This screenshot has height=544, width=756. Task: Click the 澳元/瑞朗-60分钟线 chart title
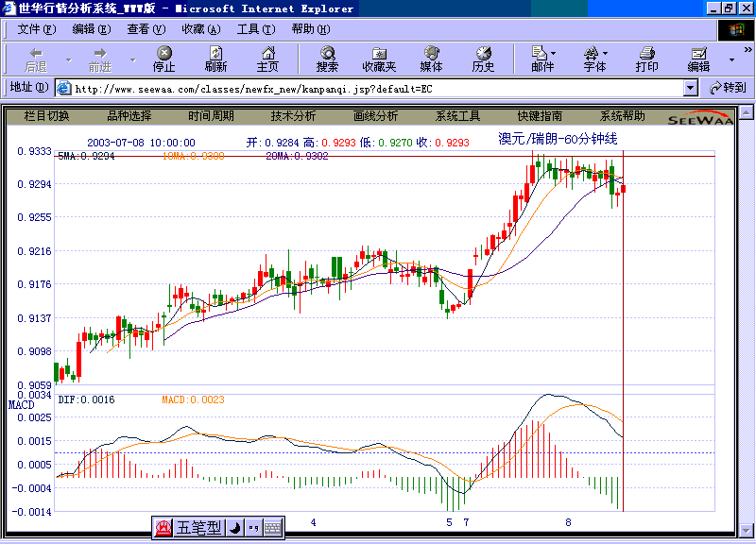[x=558, y=139]
